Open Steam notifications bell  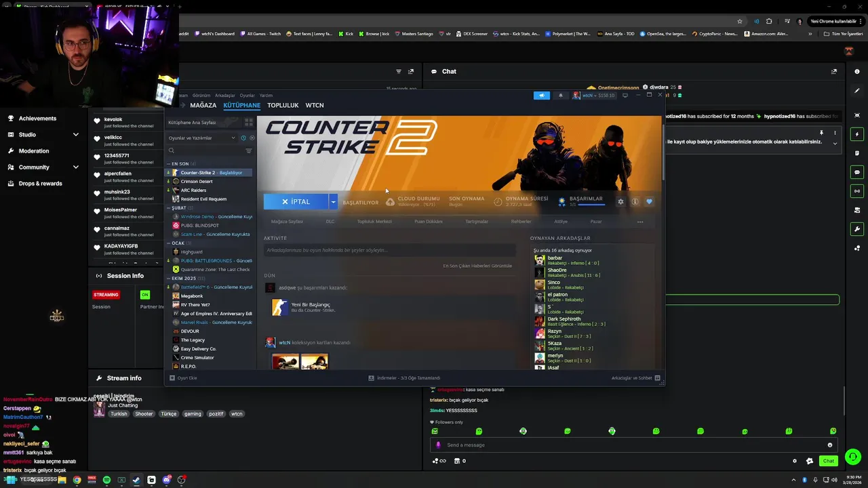tap(560, 96)
